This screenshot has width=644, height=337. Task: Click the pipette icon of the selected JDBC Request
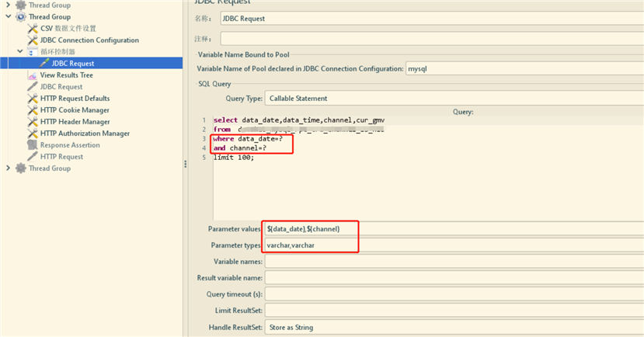tap(44, 63)
